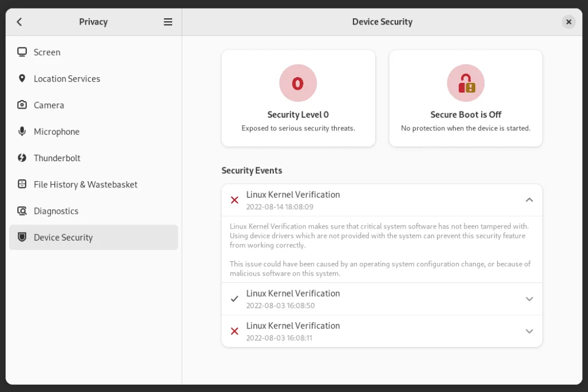
Task: Click the Location Services pin icon
Action: tap(22, 78)
